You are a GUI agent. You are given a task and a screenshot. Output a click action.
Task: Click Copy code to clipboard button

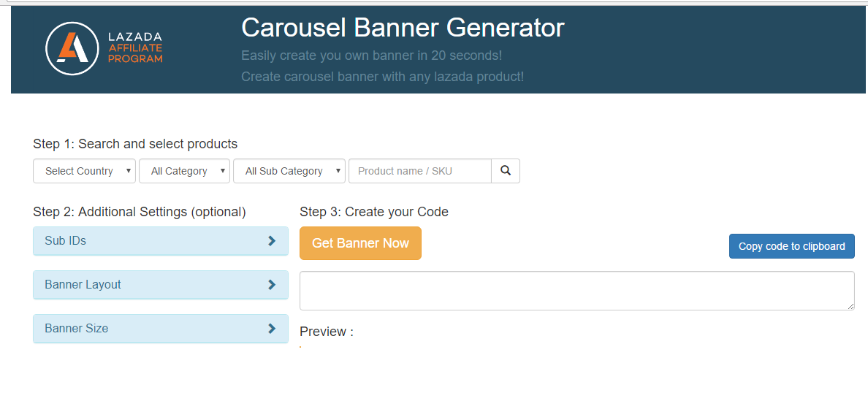791,246
